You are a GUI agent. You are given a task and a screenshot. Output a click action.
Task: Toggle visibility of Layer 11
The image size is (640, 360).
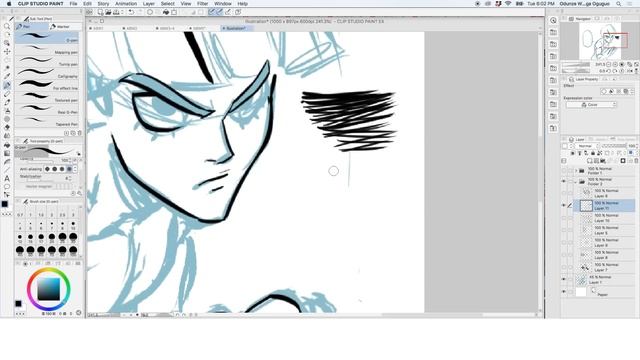(564, 205)
